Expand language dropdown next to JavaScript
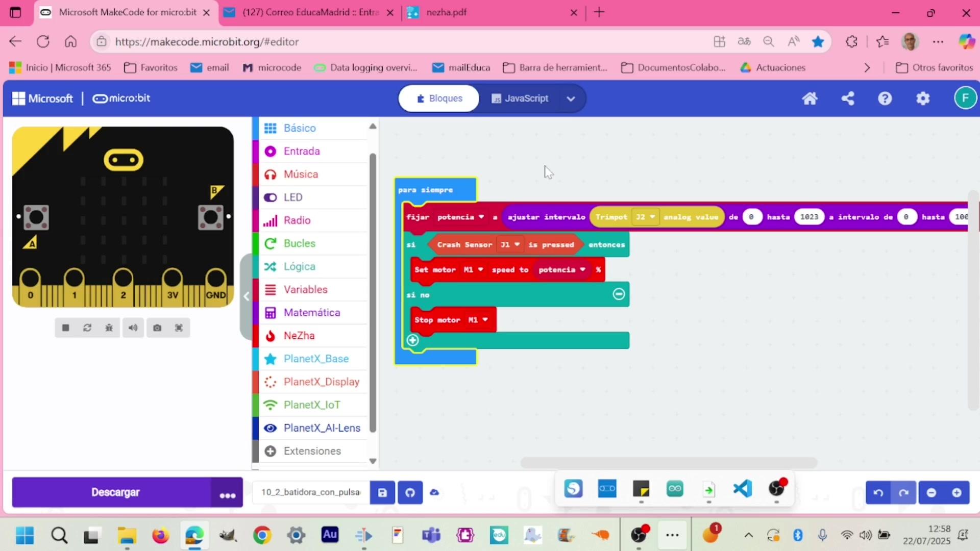Viewport: 980px width, 551px height. click(x=571, y=99)
